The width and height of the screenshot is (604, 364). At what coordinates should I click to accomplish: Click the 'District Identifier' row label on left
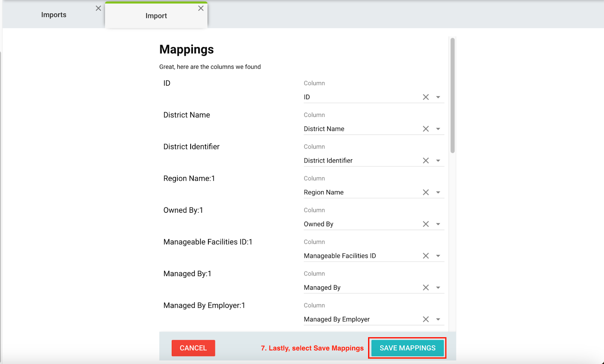[191, 147]
